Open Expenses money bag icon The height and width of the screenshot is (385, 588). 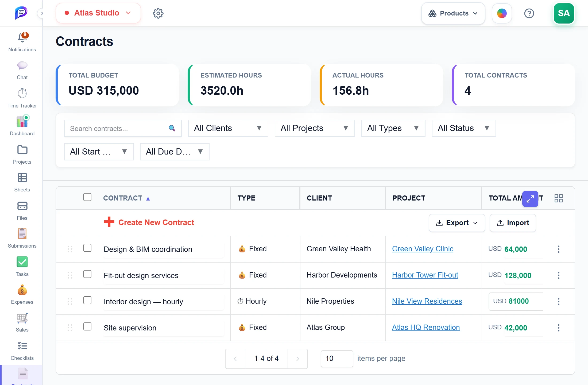(22, 290)
